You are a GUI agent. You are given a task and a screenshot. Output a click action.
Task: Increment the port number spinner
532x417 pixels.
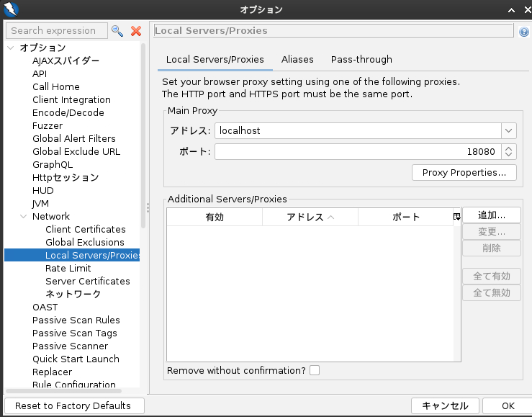510,148
